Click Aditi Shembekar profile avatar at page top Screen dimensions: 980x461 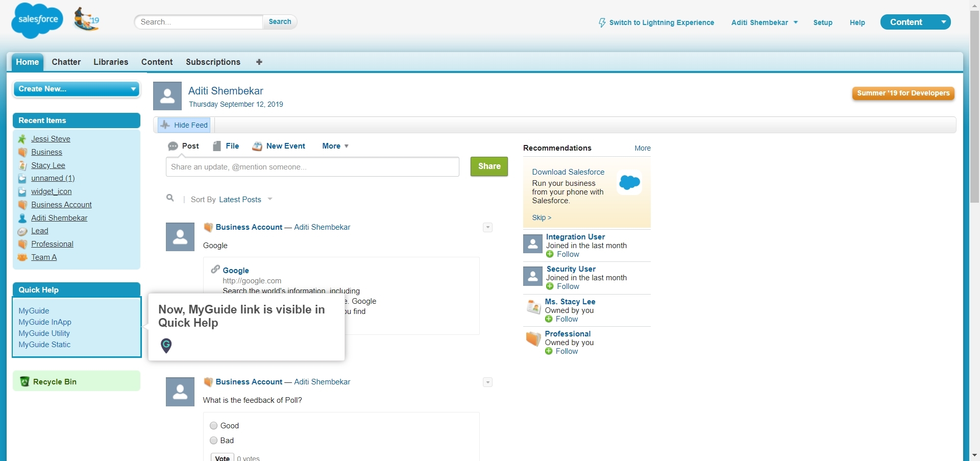point(167,96)
